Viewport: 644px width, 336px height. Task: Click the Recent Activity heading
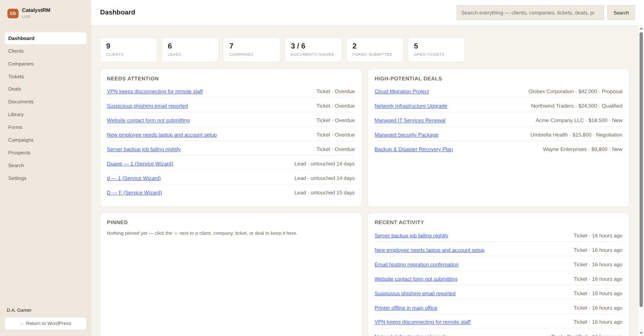(x=399, y=222)
